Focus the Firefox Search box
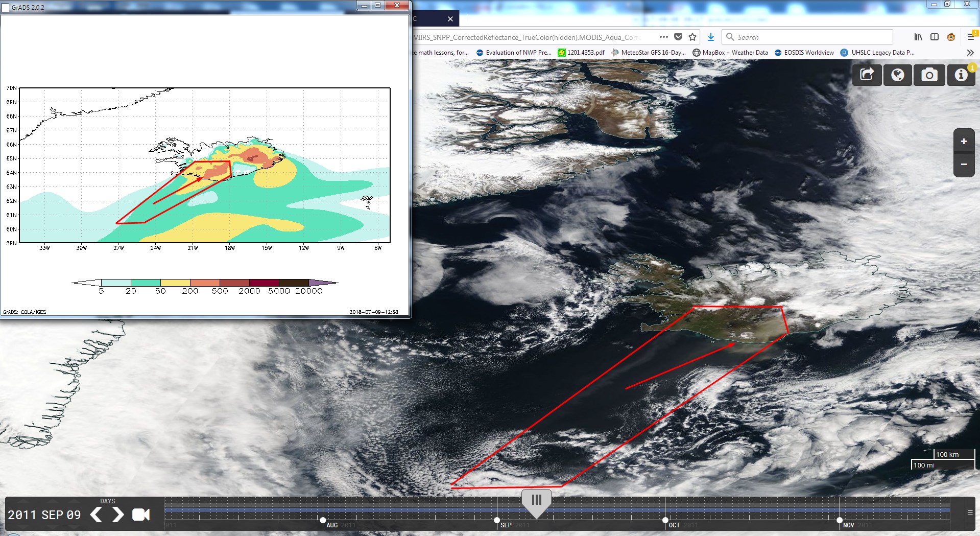980x536 pixels. point(807,37)
